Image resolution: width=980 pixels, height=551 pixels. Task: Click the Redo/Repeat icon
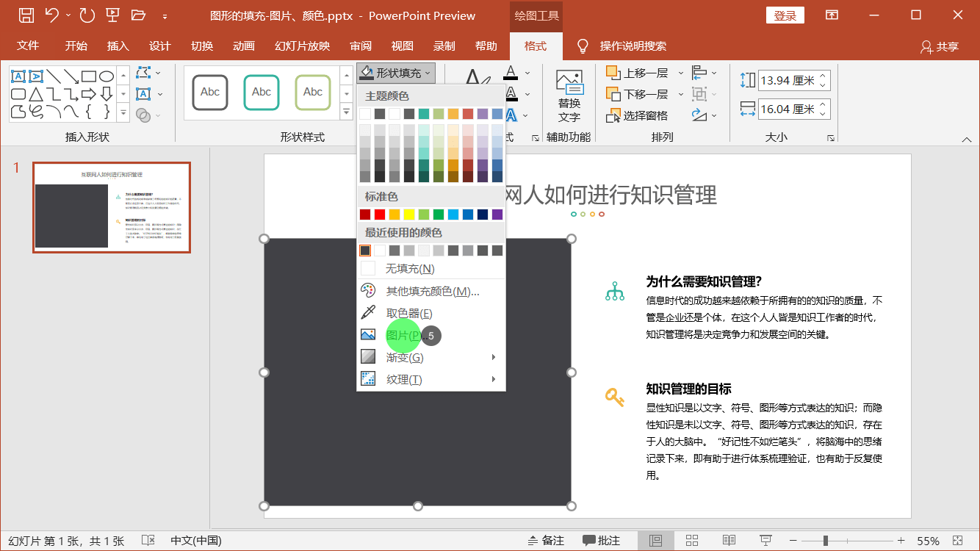point(87,15)
